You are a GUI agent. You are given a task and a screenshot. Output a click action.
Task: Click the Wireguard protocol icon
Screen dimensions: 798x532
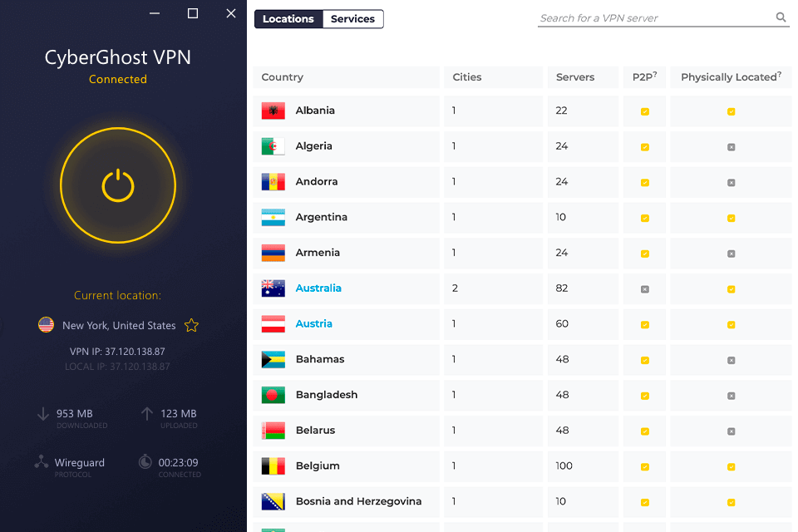tap(42, 461)
